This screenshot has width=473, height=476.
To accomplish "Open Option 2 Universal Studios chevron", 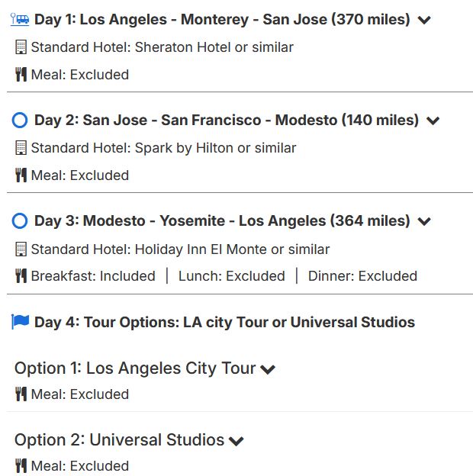I will click(x=236, y=441).
